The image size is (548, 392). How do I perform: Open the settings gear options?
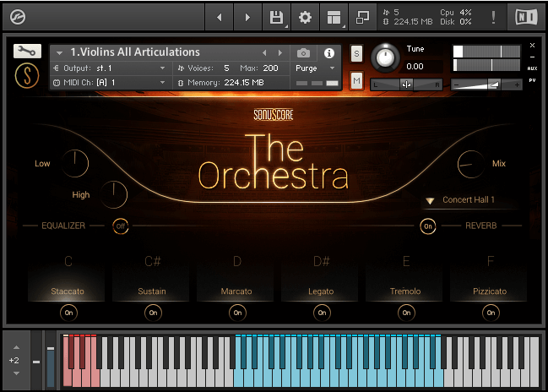305,17
